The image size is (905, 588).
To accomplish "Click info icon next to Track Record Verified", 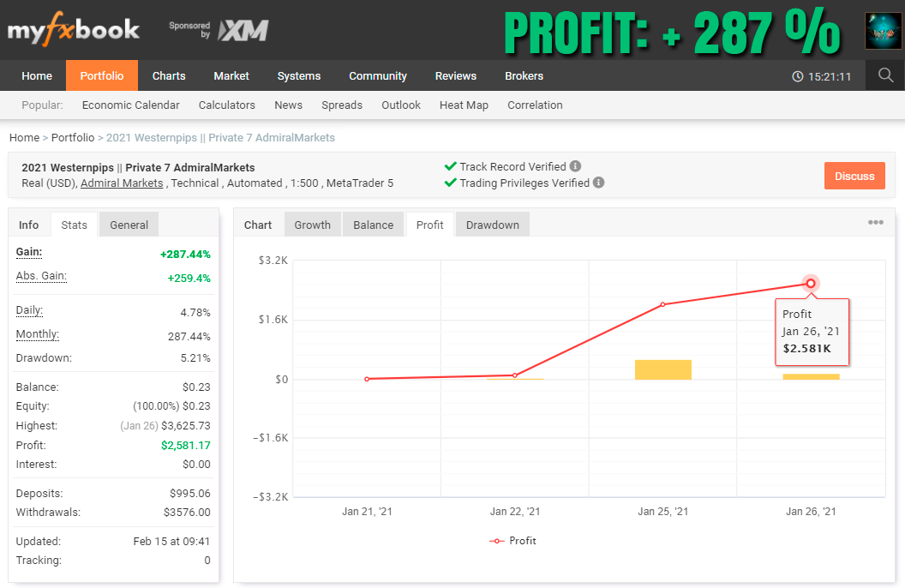I will (575, 166).
